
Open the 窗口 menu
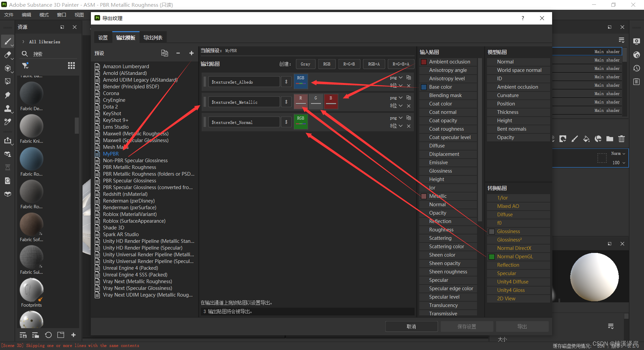(62, 15)
